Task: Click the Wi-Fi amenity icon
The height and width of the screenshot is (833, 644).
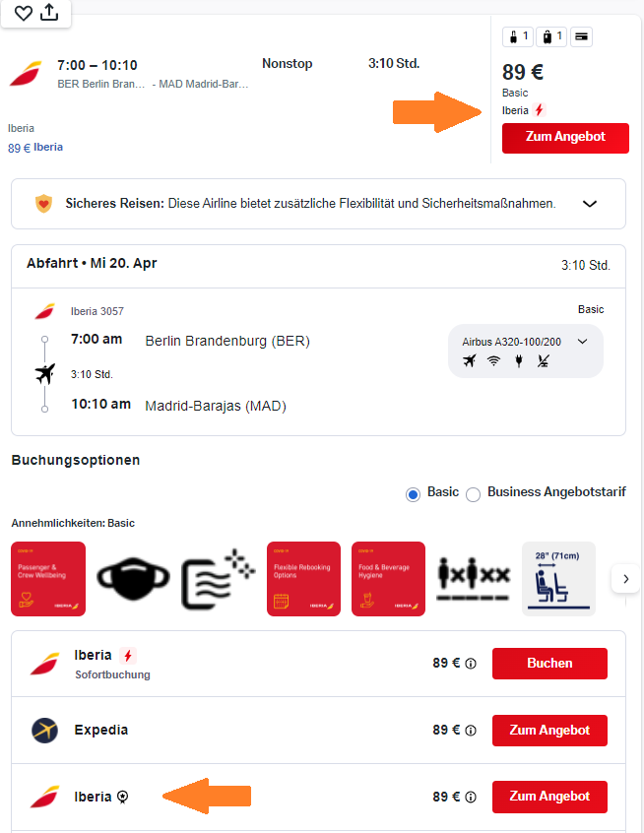Action: pos(494,361)
